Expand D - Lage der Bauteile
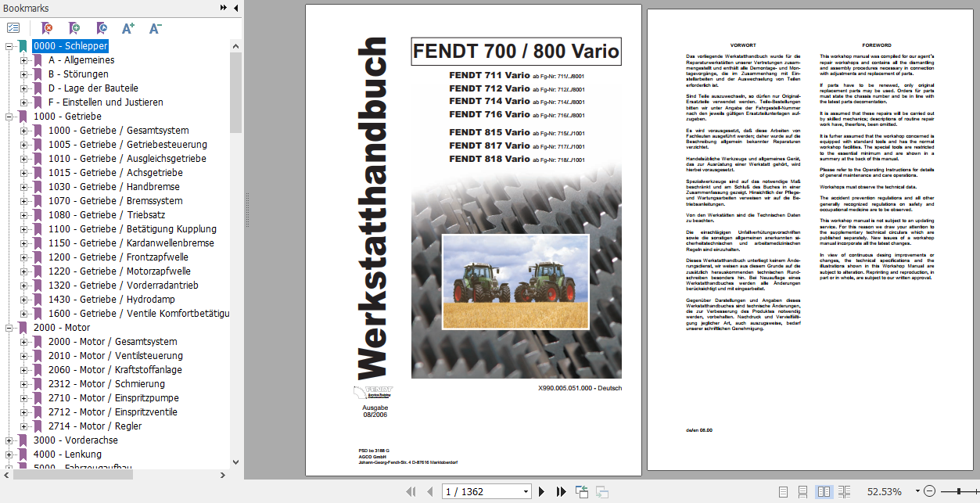The height and width of the screenshot is (503, 980). coord(23,88)
